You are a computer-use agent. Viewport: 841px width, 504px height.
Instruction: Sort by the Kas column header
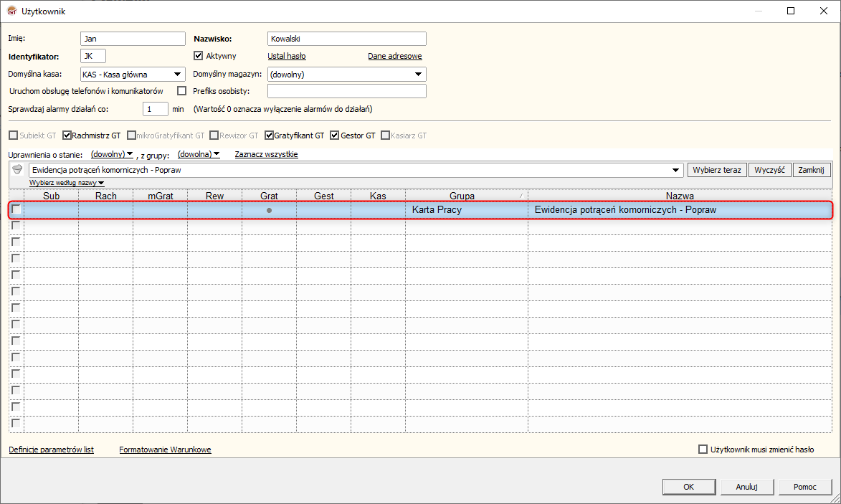(x=378, y=196)
